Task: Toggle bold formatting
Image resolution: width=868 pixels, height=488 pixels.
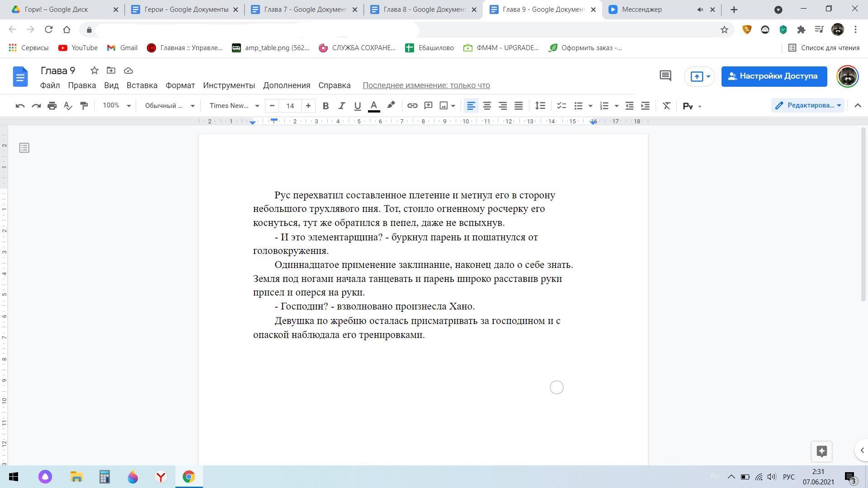Action: pyautogui.click(x=325, y=106)
